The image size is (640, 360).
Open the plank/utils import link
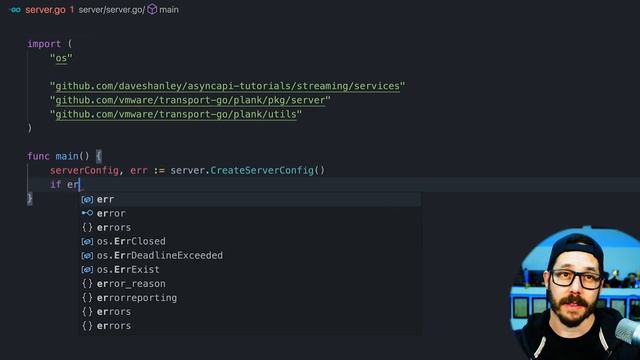[x=176, y=114]
